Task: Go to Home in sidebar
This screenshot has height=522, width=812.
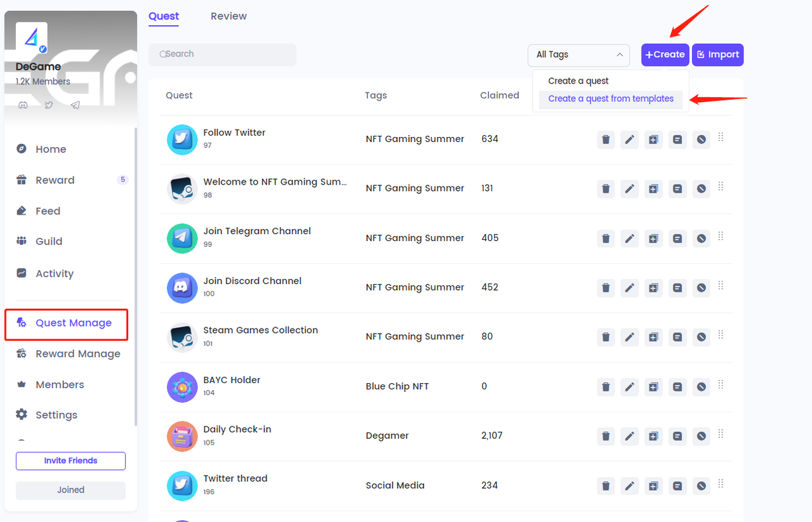Action: click(51, 149)
